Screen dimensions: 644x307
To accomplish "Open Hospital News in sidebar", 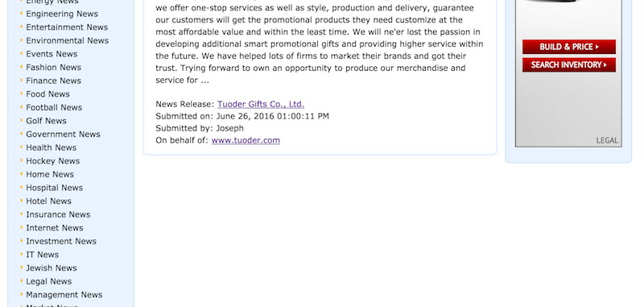I will pyautogui.click(x=54, y=188).
